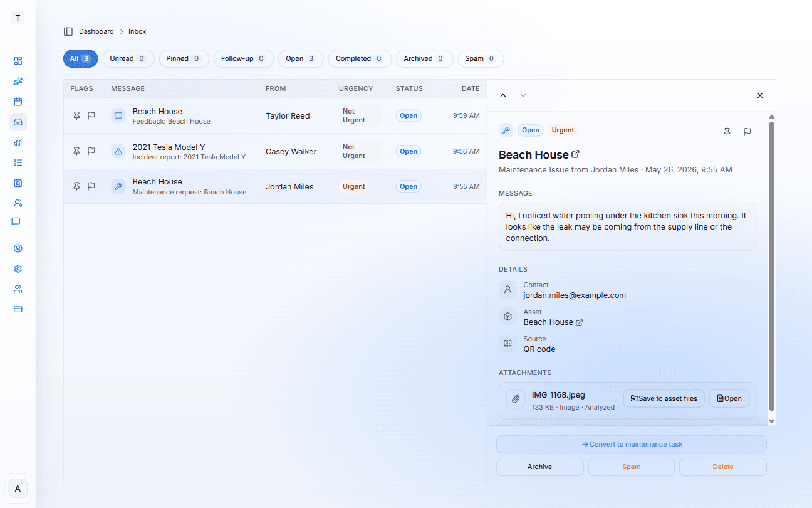Viewport: 812px width, 508px height.
Task: Click the detail panel scrollbar down arrow
Action: (x=772, y=421)
